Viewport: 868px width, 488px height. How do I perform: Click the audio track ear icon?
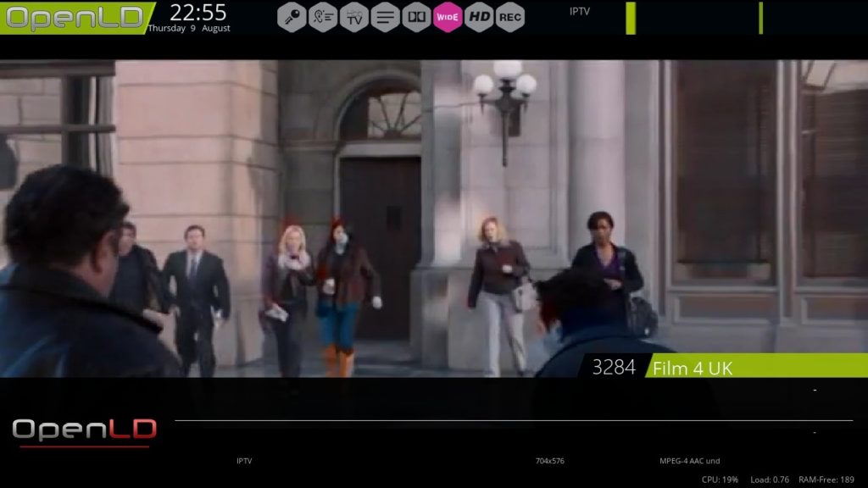point(323,17)
